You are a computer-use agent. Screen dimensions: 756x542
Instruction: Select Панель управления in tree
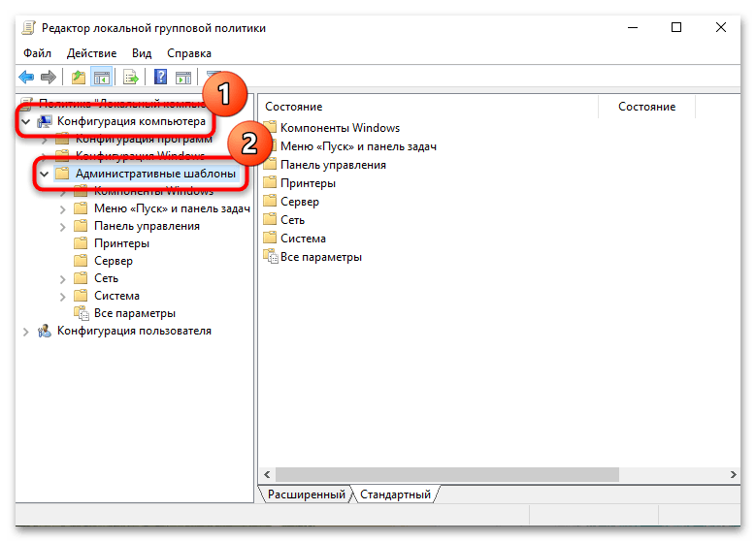tap(147, 226)
